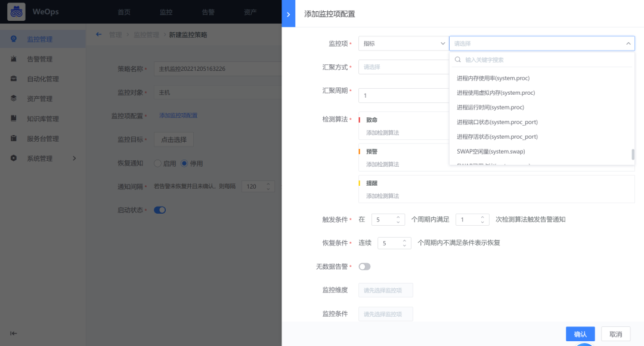Click the dropdown list scrollbar thumb
Viewport: 644px width, 346px height.
633,155
